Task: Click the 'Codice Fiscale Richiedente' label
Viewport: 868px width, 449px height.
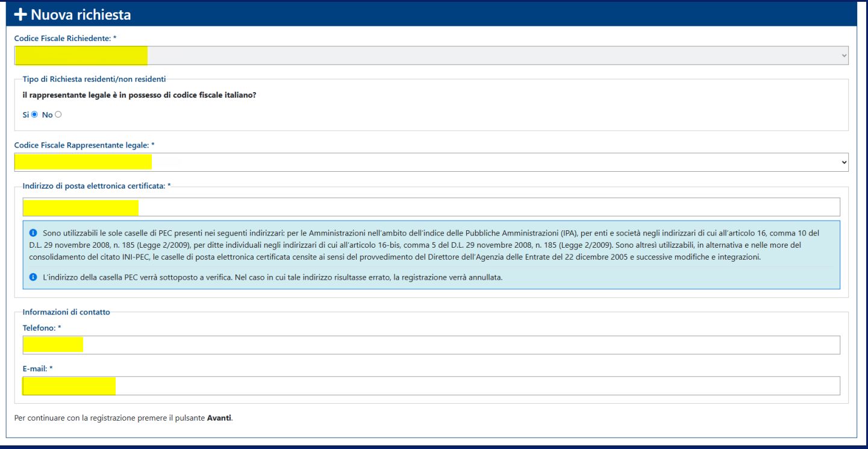Action: (x=66, y=38)
